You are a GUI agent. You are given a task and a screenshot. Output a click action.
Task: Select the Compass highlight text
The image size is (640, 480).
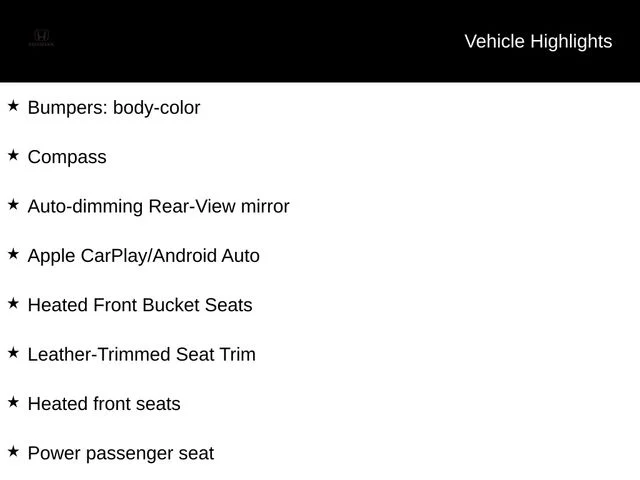tap(67, 158)
